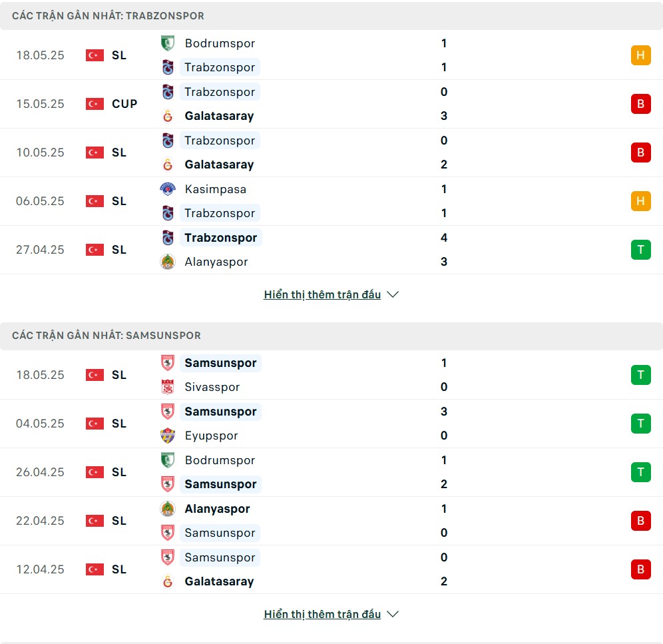Click orange H badge for Kasimpasa match
This screenshot has height=644, width=663.
pyautogui.click(x=640, y=201)
